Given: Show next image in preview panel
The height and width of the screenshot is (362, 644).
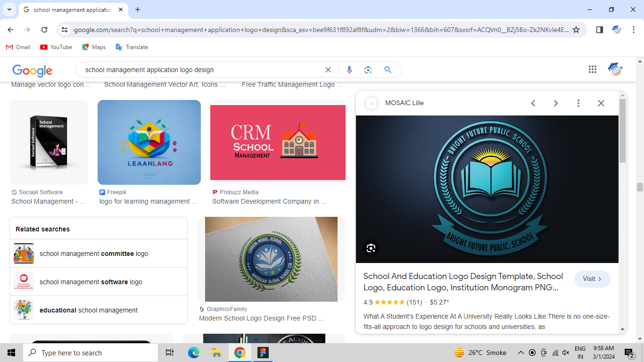Looking at the screenshot, I should [x=555, y=103].
